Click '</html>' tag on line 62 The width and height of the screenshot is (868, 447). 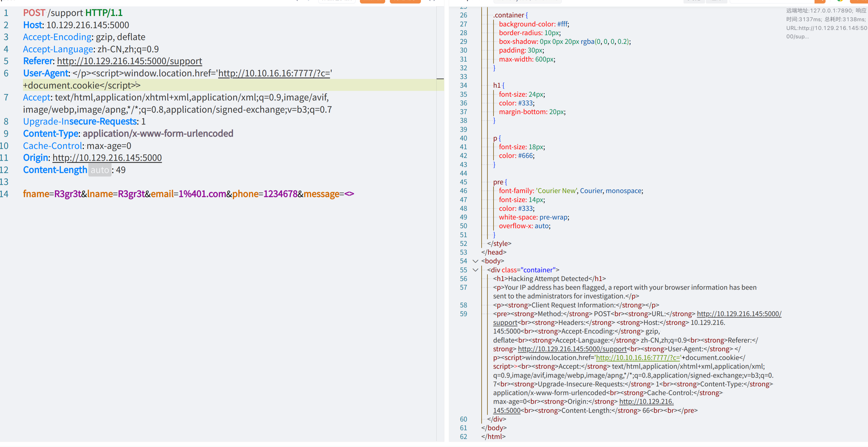click(494, 437)
